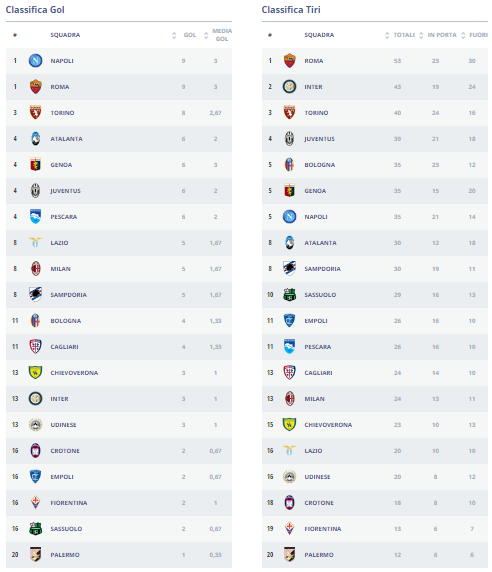Image resolution: width=492 pixels, height=572 pixels.
Task: Click the Inter logo in Classifica Tiri
Action: pyautogui.click(x=289, y=86)
